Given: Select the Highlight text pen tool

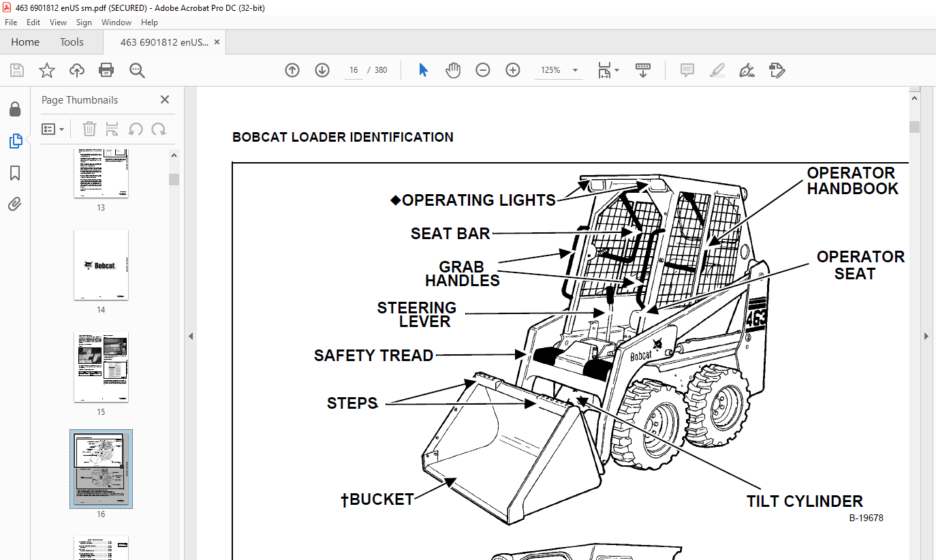Looking at the screenshot, I should [x=717, y=70].
